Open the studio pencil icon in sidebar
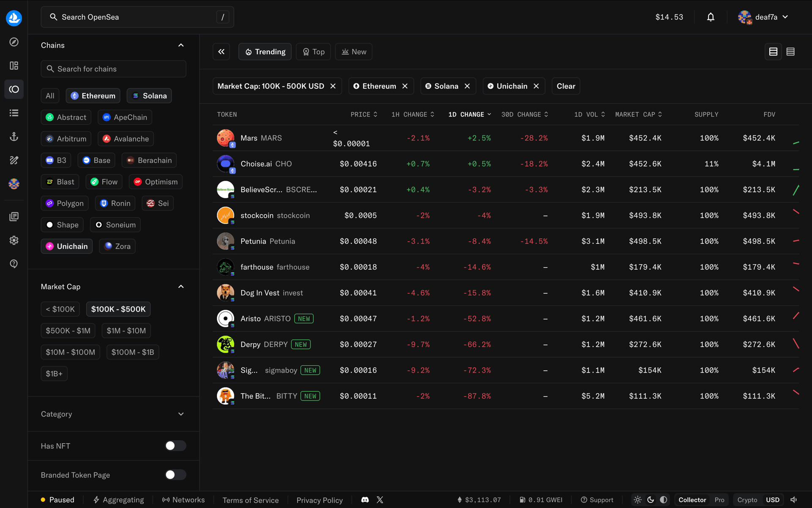812x508 pixels. 14,160
